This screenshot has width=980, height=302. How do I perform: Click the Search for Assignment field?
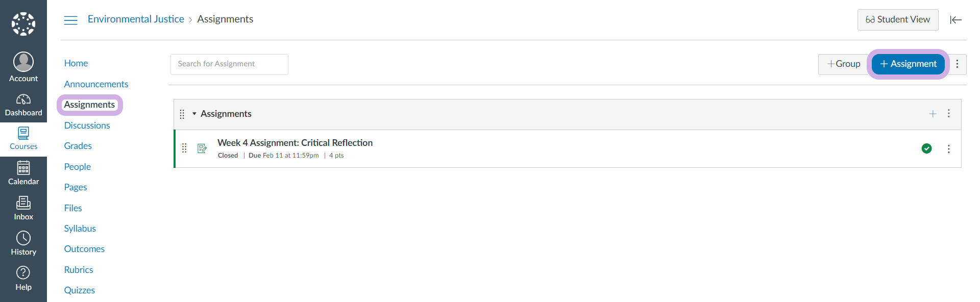229,64
